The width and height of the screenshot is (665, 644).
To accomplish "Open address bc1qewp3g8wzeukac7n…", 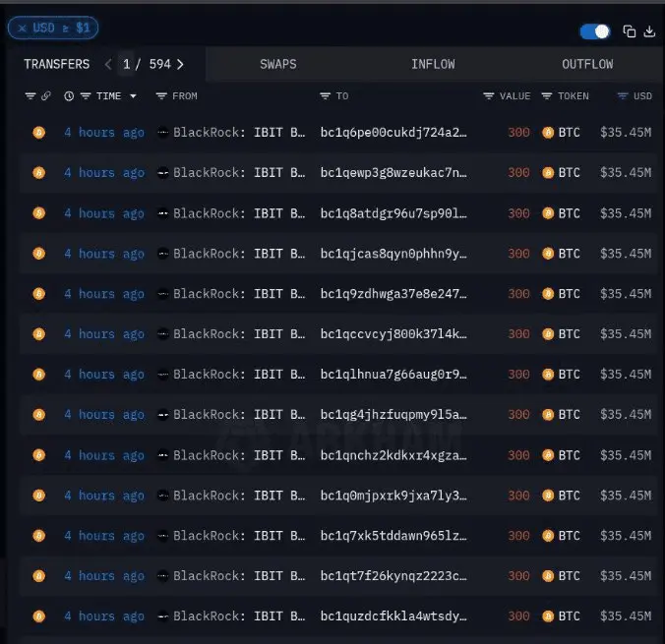I will [393, 173].
